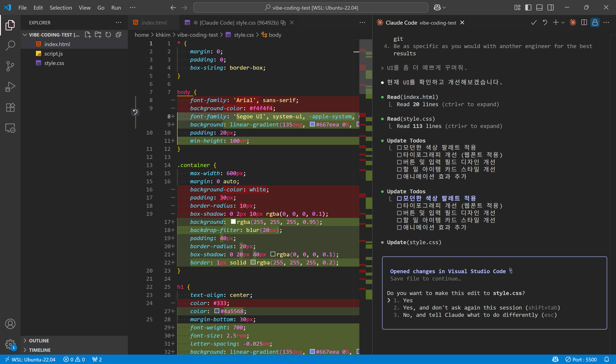Expand the OUTLINE section

(x=39, y=341)
